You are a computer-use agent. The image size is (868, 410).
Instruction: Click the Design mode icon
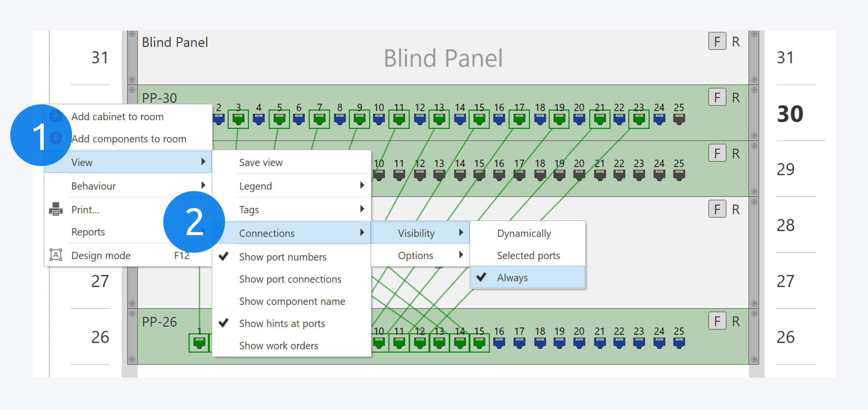point(56,255)
